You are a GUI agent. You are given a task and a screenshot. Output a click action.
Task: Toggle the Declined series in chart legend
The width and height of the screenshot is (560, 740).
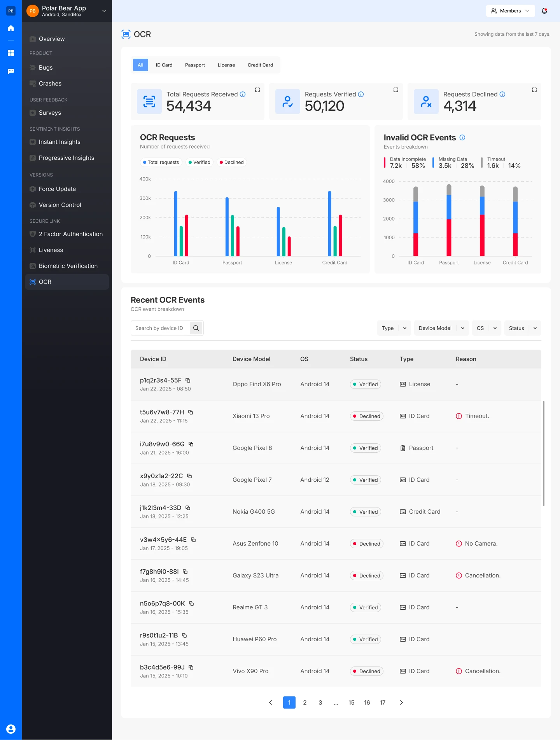232,163
